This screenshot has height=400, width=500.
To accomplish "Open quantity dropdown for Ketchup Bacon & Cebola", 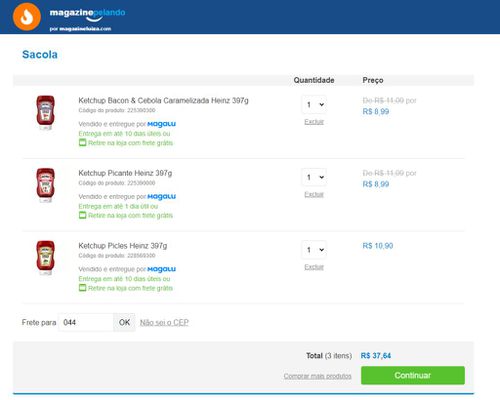I will pyautogui.click(x=314, y=105).
